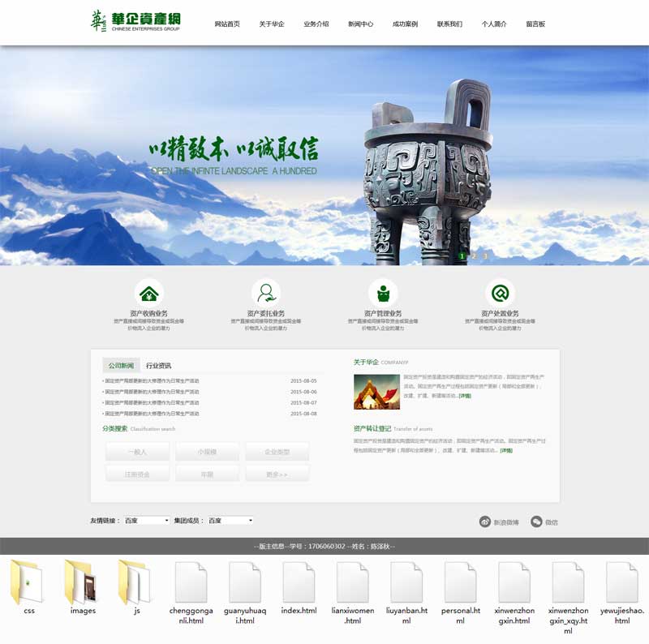The width and height of the screenshot is (649, 644).
Task: Click the 更多>> classification button
Action: click(x=277, y=474)
